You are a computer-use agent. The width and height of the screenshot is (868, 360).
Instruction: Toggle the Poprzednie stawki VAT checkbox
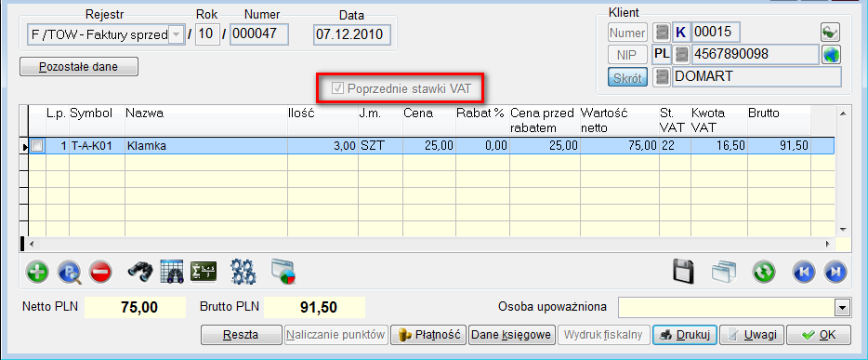(337, 88)
